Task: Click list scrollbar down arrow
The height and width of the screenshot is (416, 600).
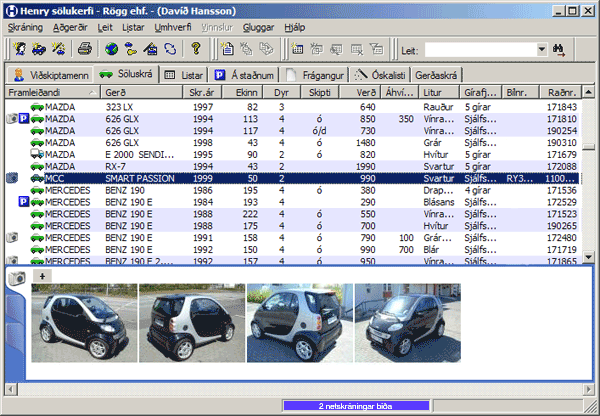Action: point(588,257)
